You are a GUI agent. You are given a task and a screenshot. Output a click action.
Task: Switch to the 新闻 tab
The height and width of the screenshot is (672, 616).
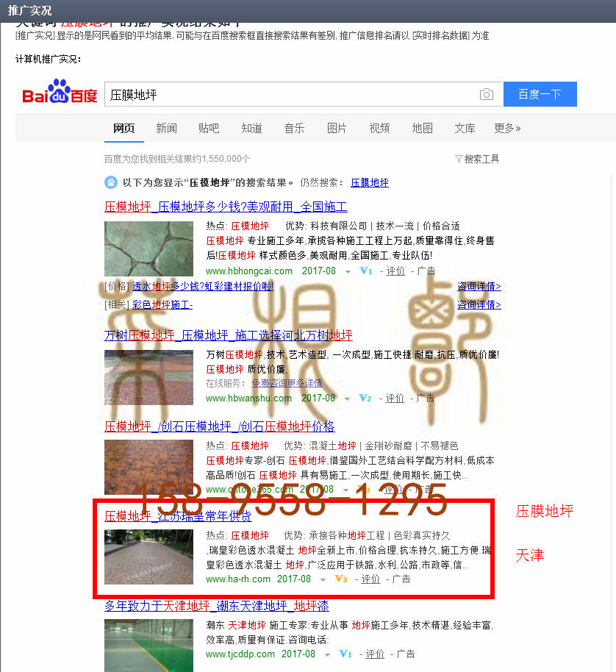pyautogui.click(x=166, y=128)
